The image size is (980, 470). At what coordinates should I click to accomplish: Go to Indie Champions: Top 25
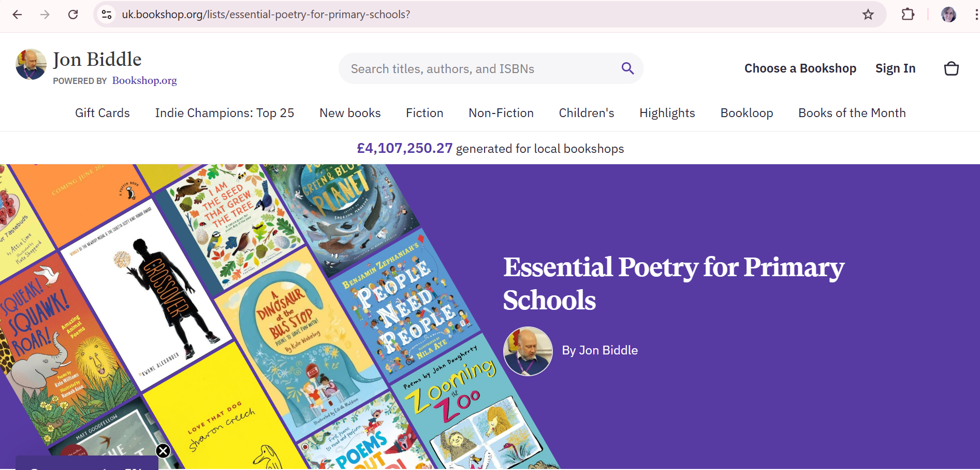pyautogui.click(x=225, y=113)
